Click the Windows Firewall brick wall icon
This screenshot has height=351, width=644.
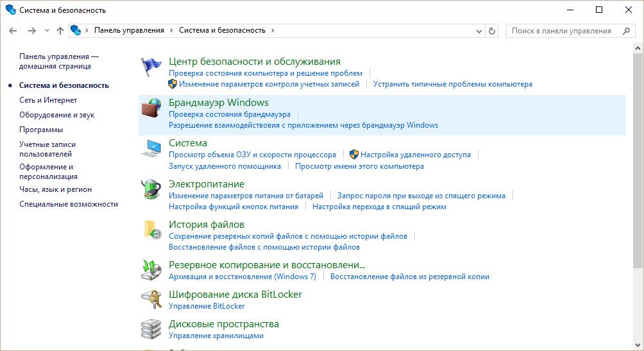(151, 108)
